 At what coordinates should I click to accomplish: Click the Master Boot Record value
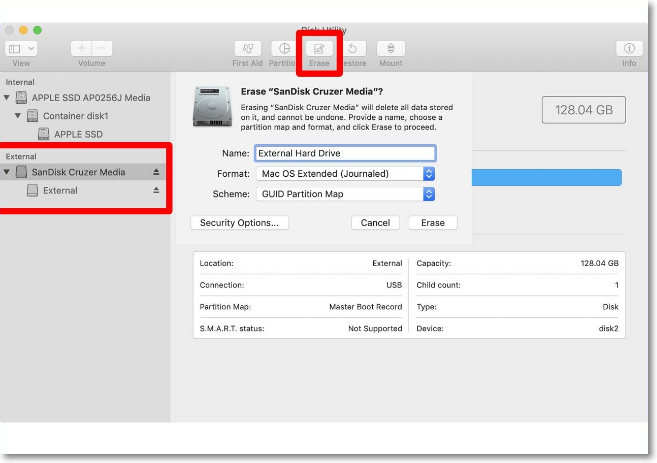[365, 307]
